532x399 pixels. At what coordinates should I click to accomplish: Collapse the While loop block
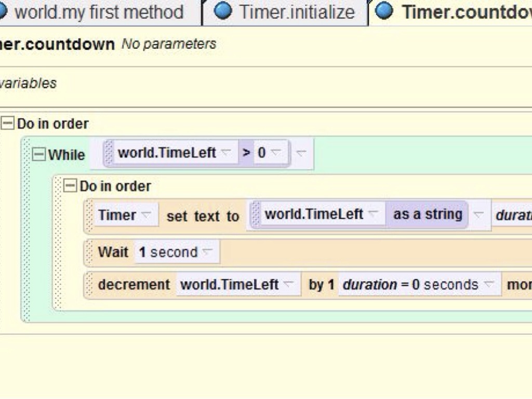[38, 154]
